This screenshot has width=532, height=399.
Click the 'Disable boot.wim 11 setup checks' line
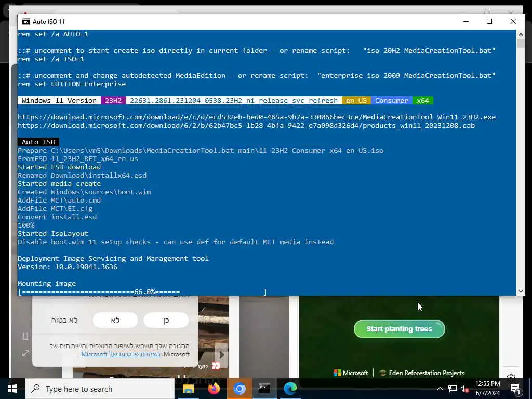click(176, 242)
